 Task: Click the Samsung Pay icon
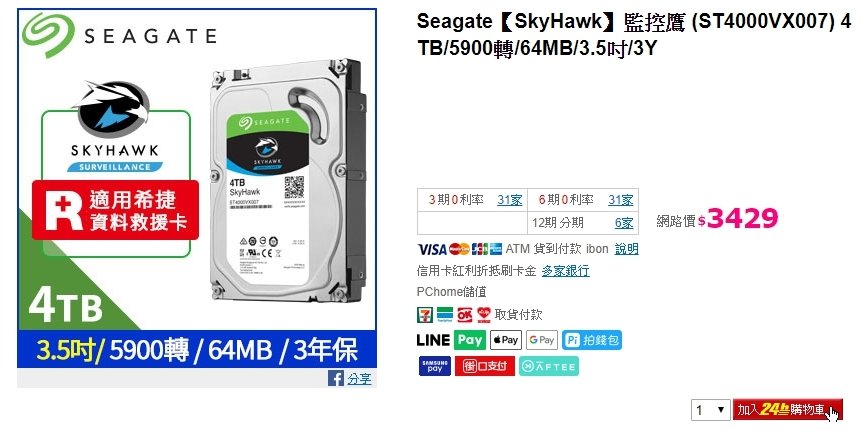coord(435,366)
